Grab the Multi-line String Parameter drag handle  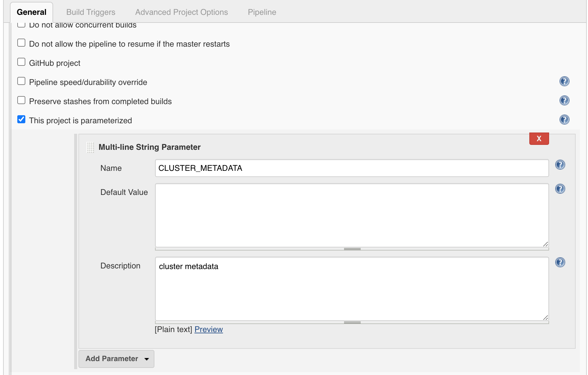click(90, 147)
